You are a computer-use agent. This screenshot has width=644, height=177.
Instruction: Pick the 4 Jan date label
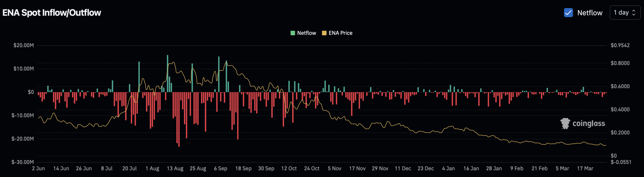point(448,168)
